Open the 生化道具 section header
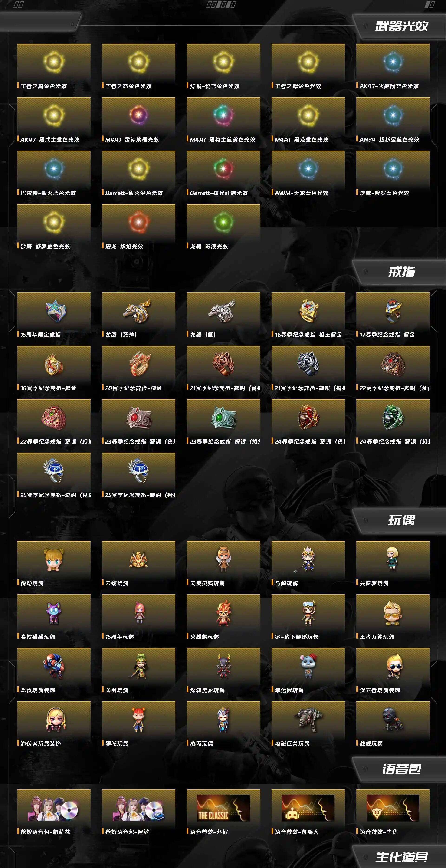Viewport: 446px width, 868px height. pos(401,857)
